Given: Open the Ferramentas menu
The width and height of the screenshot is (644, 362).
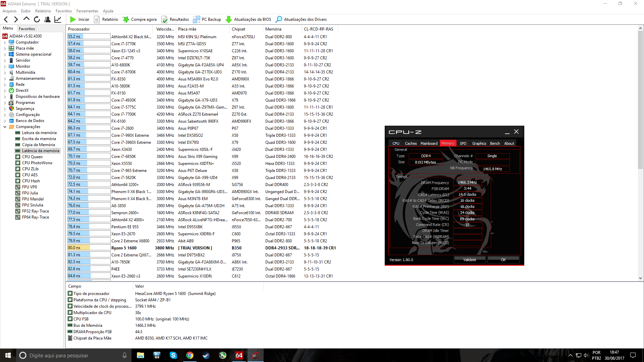Looking at the screenshot, I should (87, 11).
